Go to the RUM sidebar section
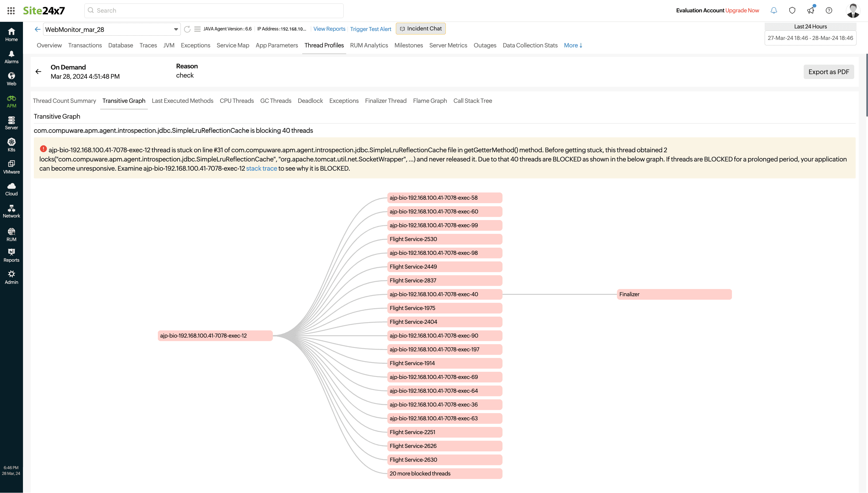This screenshot has height=493, width=868. click(11, 235)
